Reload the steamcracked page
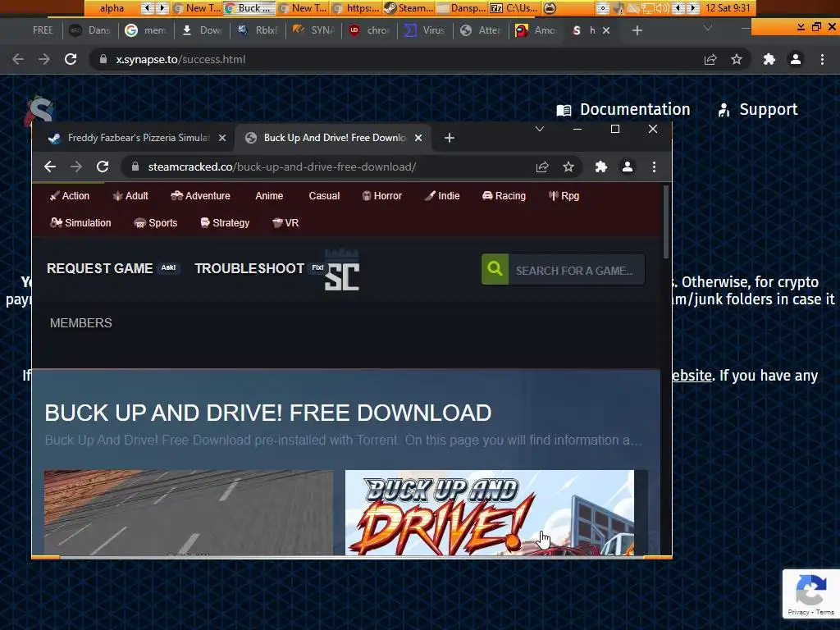This screenshot has width=840, height=630. click(x=103, y=167)
